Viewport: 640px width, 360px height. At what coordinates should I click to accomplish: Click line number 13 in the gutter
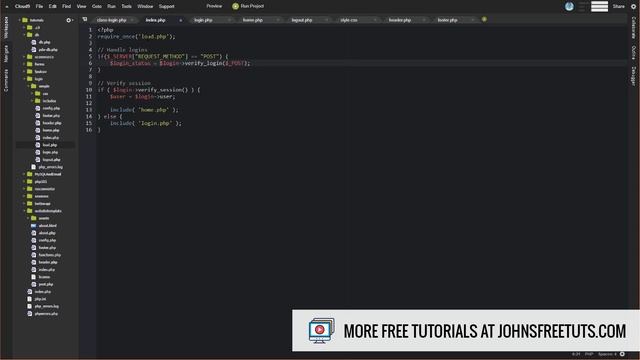point(89,110)
